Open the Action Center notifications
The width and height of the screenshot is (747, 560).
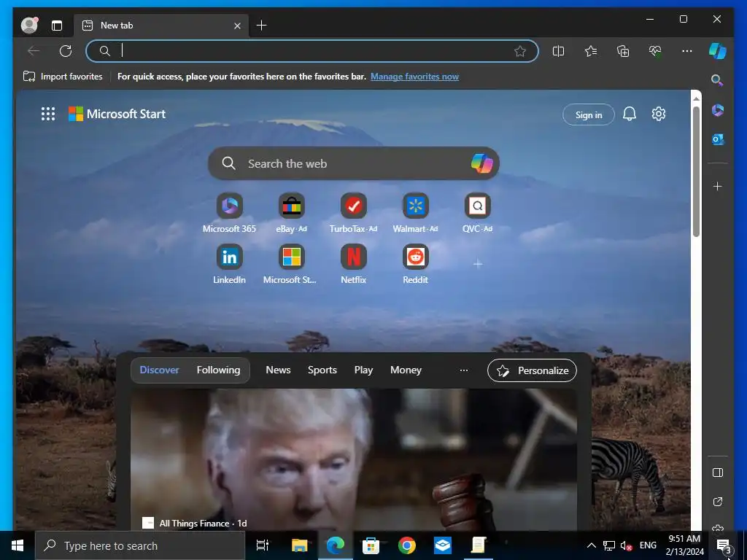pyautogui.click(x=724, y=545)
